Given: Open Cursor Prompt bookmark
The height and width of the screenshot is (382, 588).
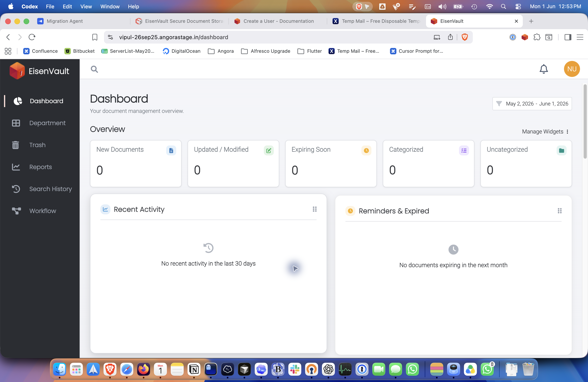Looking at the screenshot, I should click(x=417, y=51).
